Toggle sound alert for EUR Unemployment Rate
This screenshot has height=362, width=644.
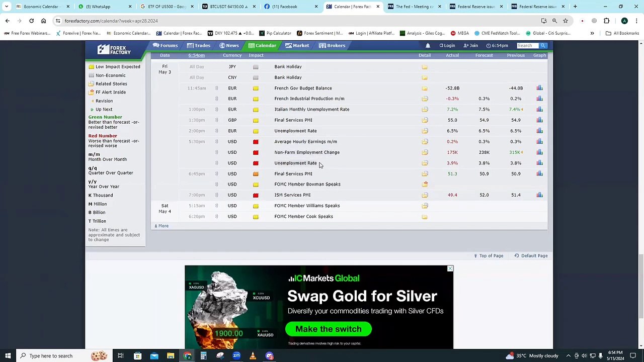(217, 131)
